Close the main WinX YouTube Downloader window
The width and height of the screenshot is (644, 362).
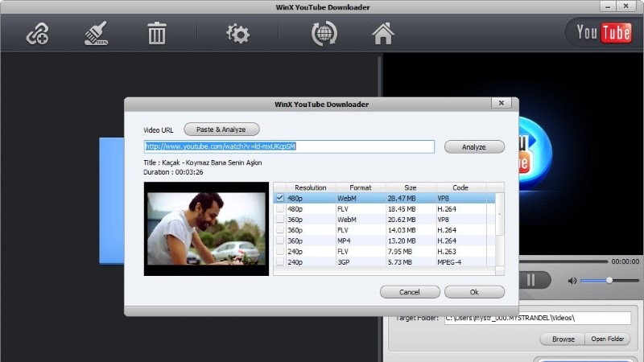pyautogui.click(x=625, y=6)
